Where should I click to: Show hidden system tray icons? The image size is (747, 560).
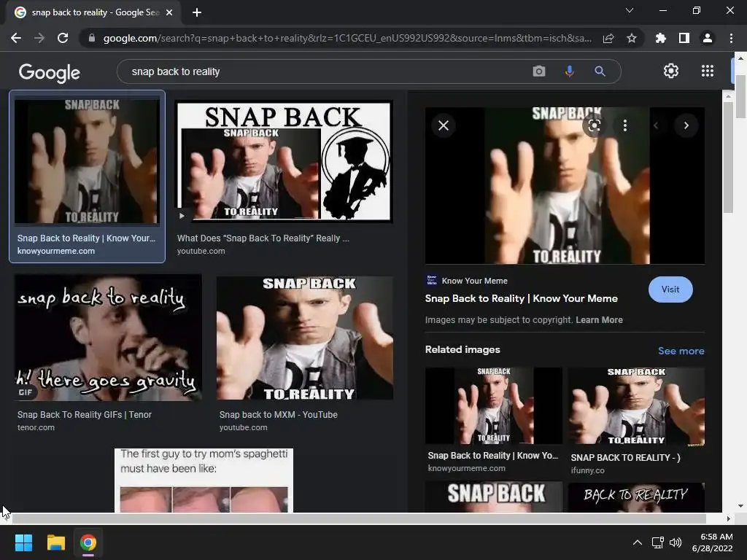(x=637, y=542)
